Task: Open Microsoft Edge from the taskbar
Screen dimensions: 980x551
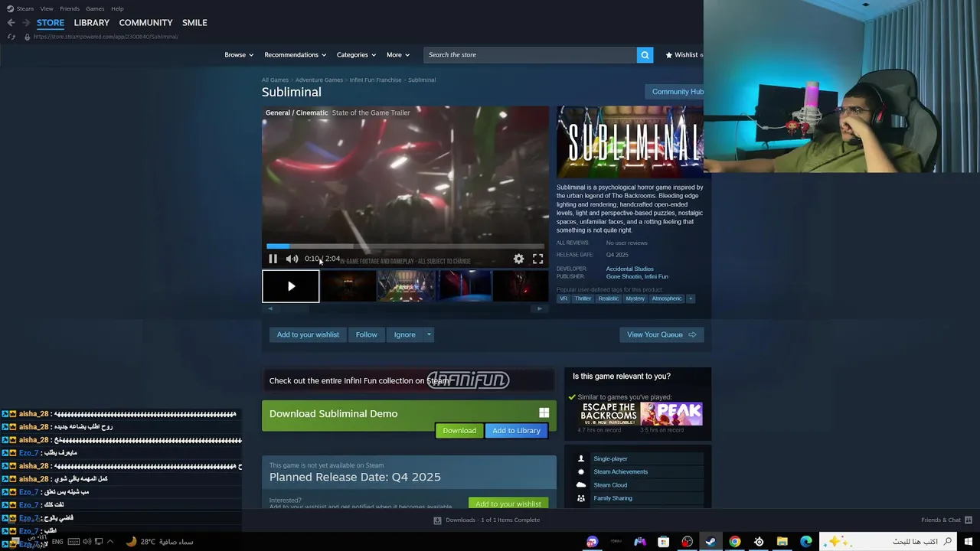Action: (806, 542)
